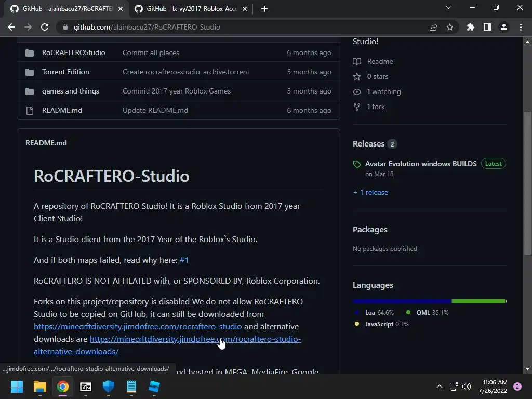Image resolution: width=532 pixels, height=399 pixels.
Task: Show the '+ 1 release' link
Action: [370, 192]
